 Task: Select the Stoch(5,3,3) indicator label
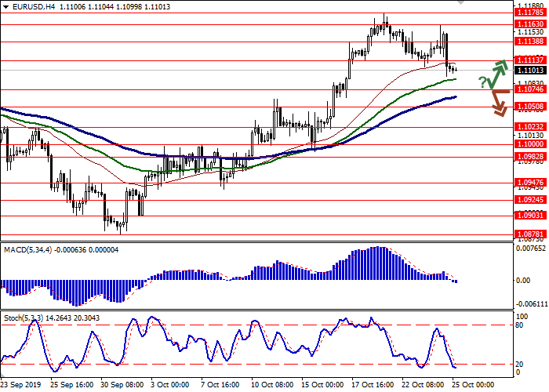(22, 318)
